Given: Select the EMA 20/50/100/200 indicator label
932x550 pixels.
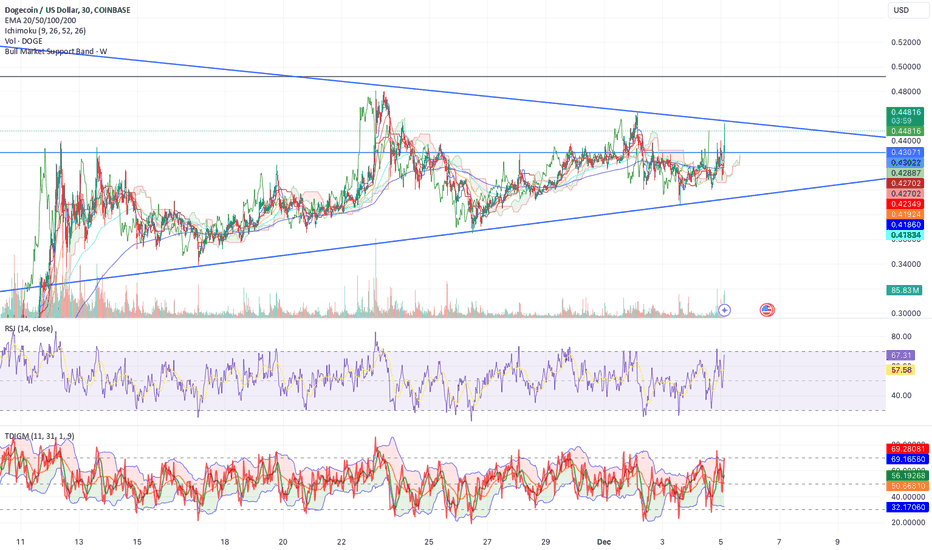Looking at the screenshot, I should [x=40, y=20].
